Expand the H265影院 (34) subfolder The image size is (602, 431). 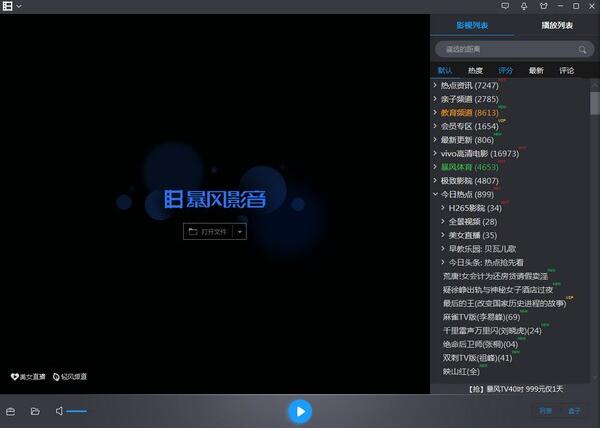[443, 208]
